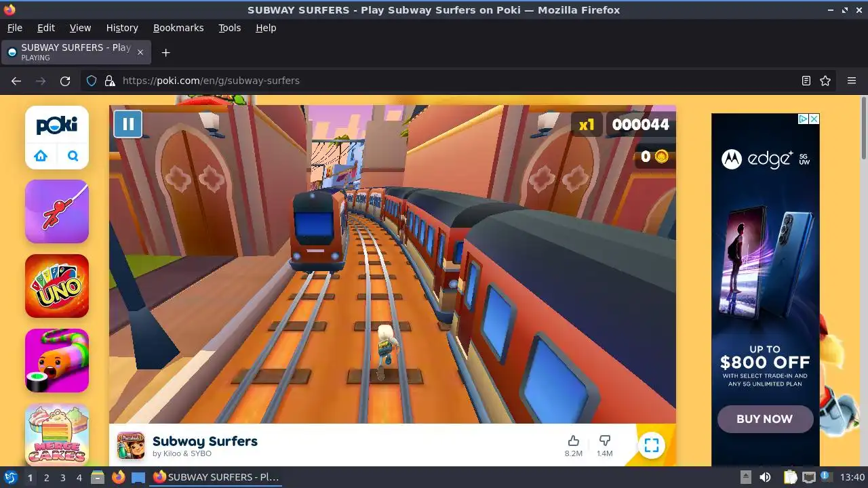
Task: Go to Poki home icon
Action: click(41, 156)
